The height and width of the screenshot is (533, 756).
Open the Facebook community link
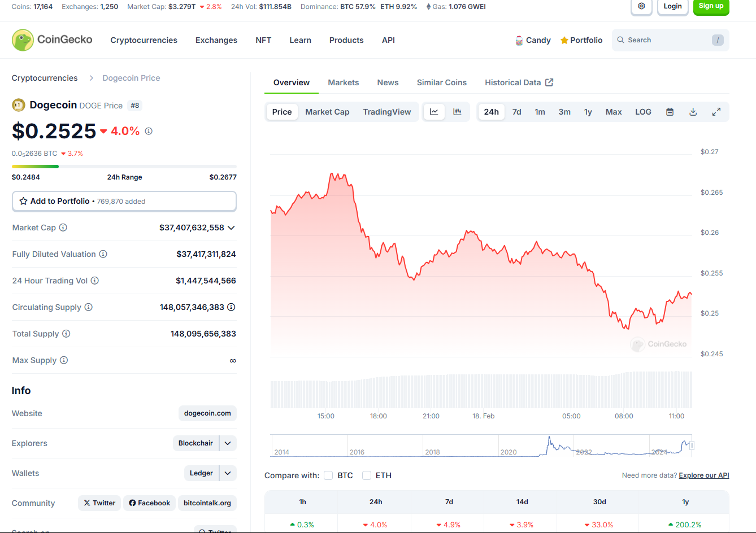tap(149, 503)
